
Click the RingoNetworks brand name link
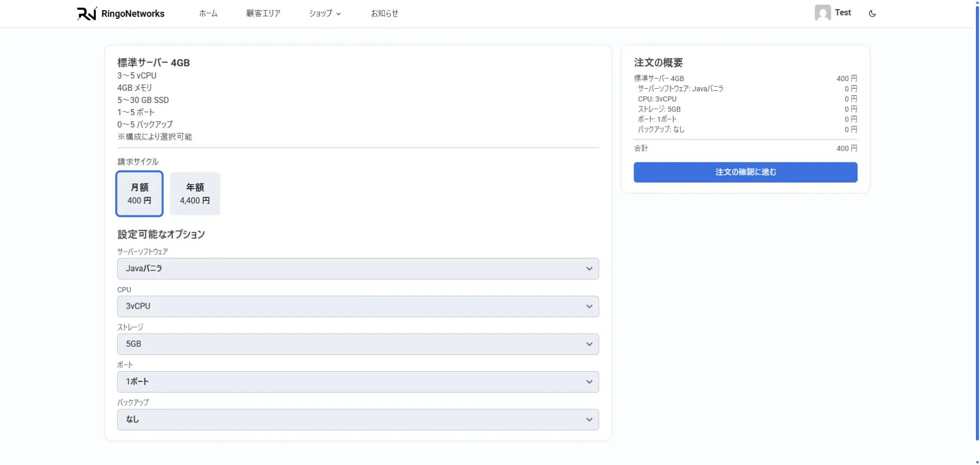[133, 14]
